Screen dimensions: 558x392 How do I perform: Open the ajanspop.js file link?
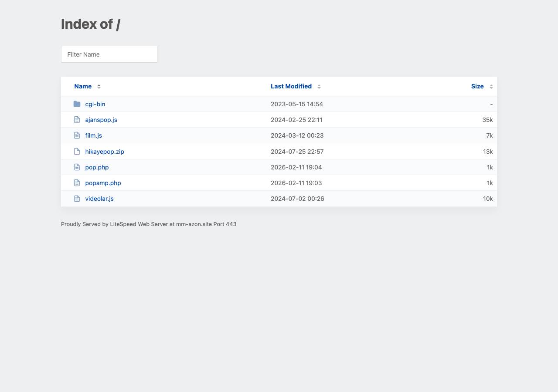tap(101, 120)
